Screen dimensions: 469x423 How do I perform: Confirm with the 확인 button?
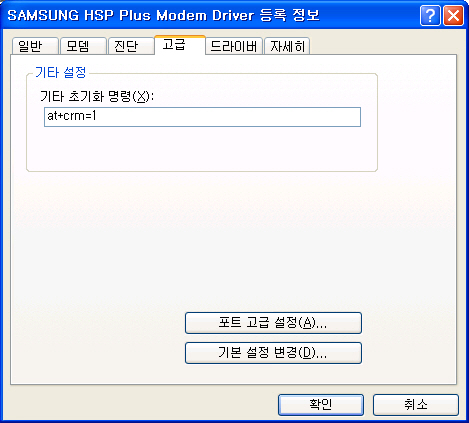click(321, 405)
